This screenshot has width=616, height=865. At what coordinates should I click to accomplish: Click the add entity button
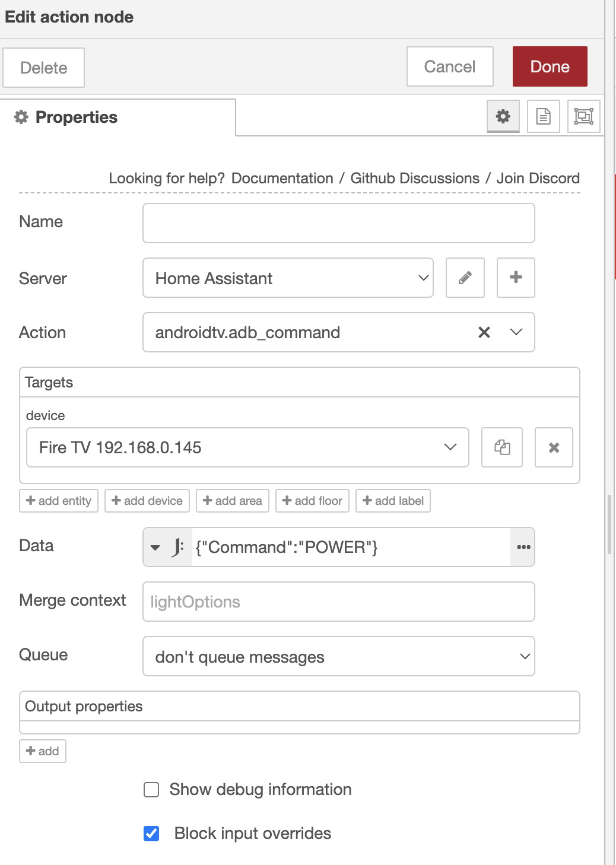pos(58,501)
